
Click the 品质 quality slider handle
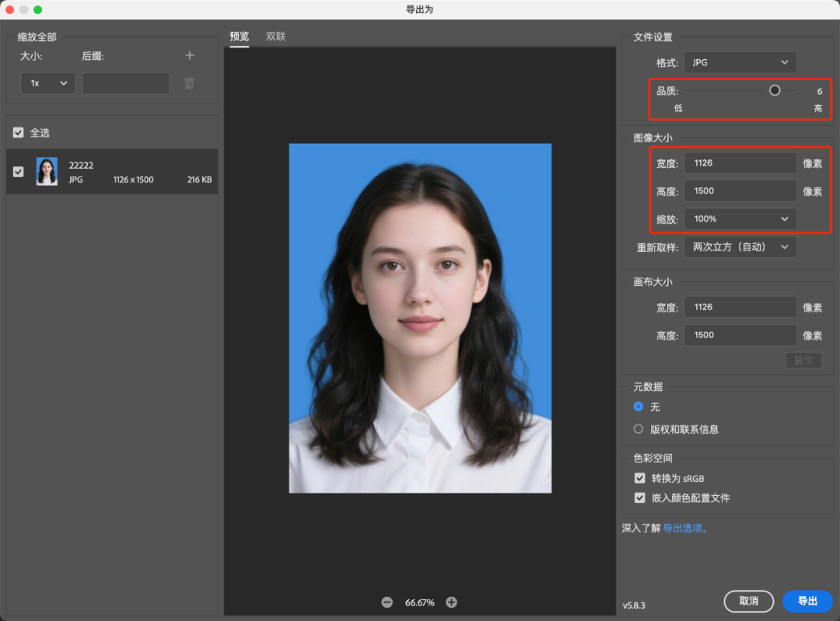coord(775,90)
